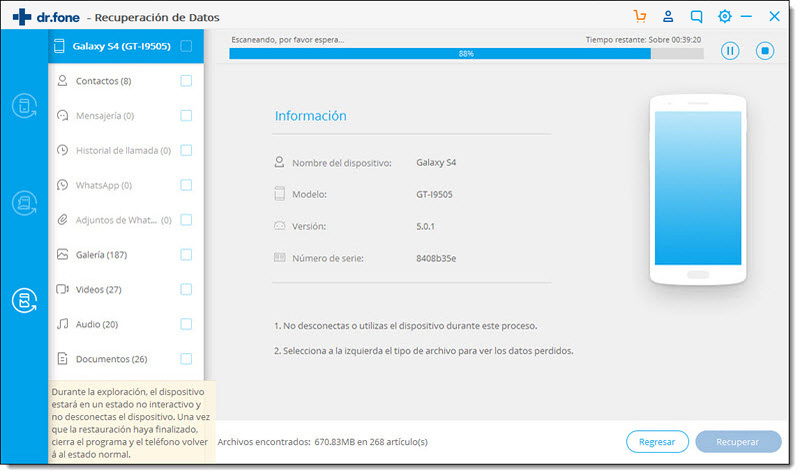Check the Historial de llamada checkbox
The width and height of the screenshot is (800, 475).
coord(186,150)
